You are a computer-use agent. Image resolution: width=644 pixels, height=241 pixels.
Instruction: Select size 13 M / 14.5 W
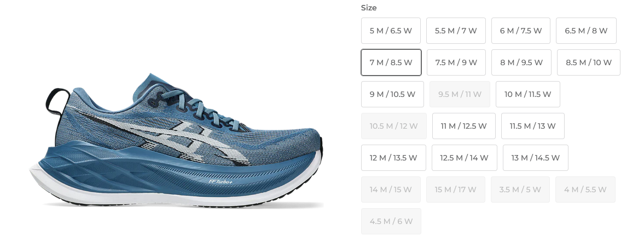tap(536, 158)
